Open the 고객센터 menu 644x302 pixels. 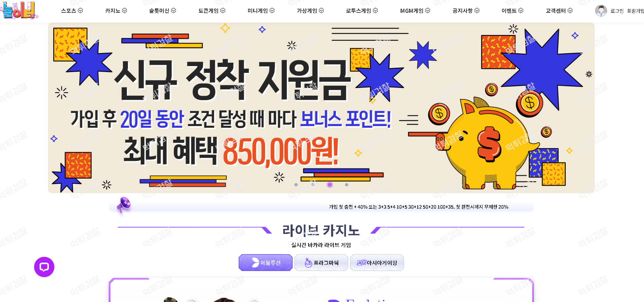point(559,11)
